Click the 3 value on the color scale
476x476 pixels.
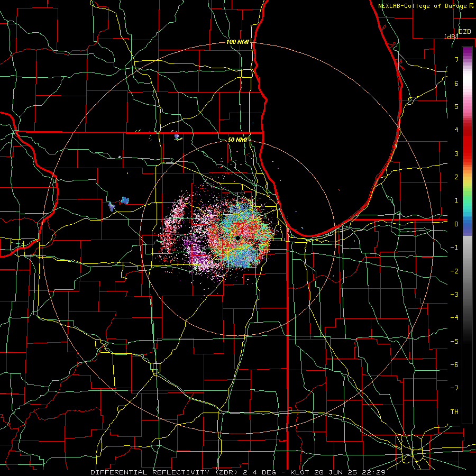[x=456, y=153]
